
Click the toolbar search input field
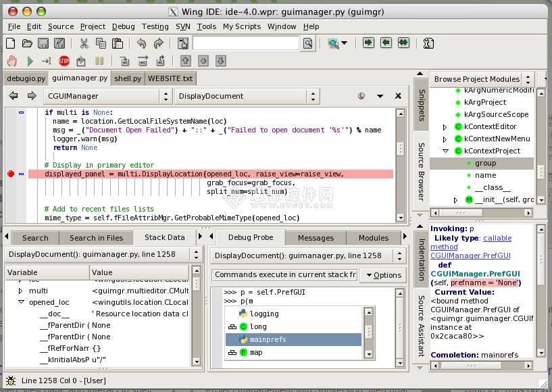[x=246, y=43]
